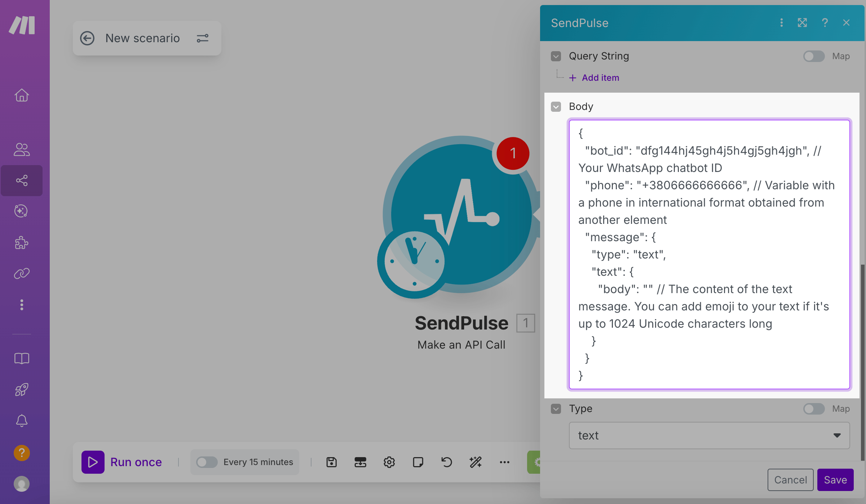Collapse the Body section chevron

coord(556,107)
